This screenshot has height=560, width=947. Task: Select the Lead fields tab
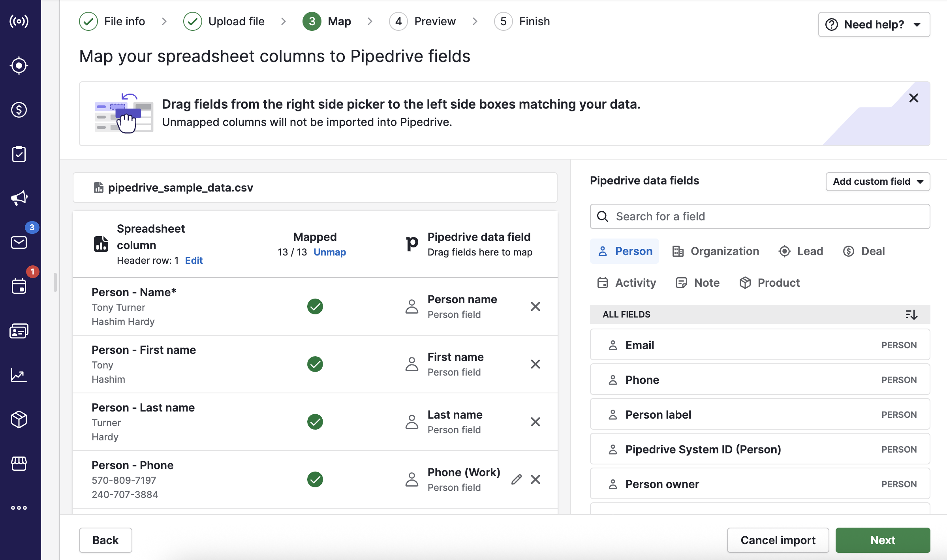tap(801, 251)
